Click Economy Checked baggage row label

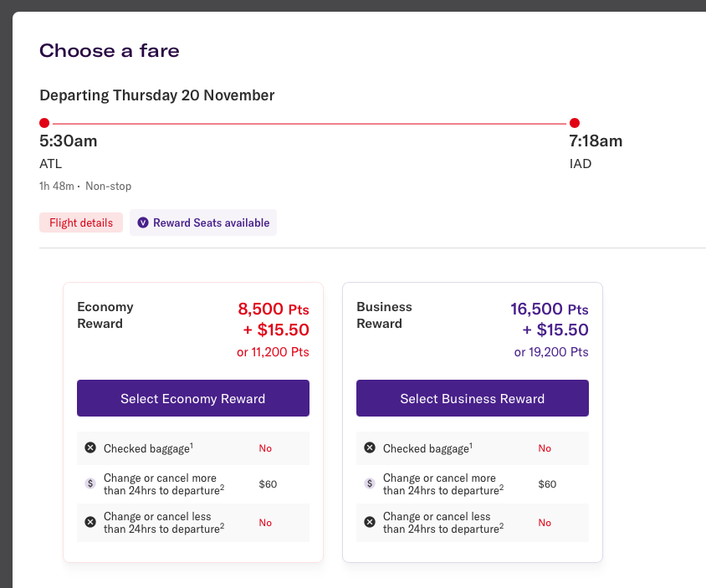coord(148,448)
